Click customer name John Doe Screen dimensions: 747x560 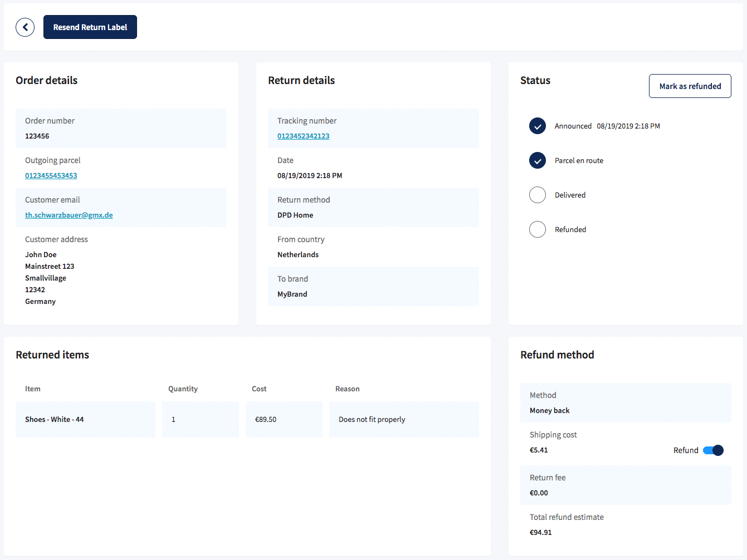[x=41, y=254]
